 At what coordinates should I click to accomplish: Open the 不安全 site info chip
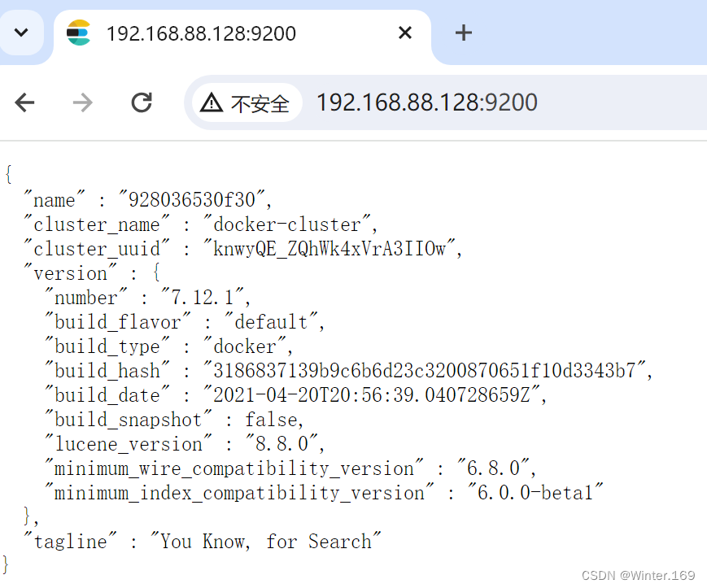click(247, 102)
